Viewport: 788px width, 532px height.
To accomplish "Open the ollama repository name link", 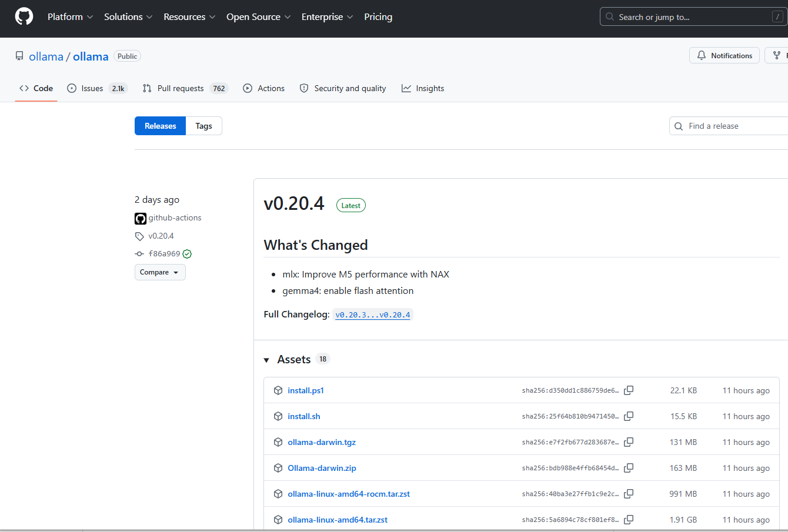I will pyautogui.click(x=91, y=56).
